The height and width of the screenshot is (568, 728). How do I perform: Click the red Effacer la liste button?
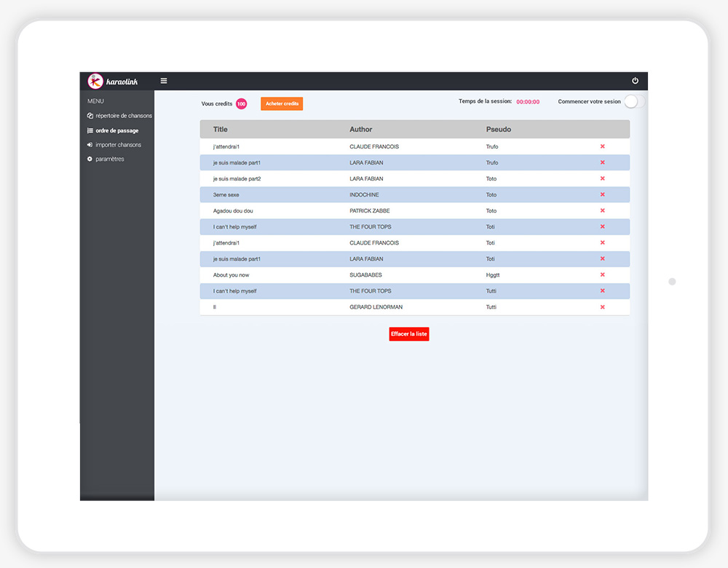coord(409,334)
